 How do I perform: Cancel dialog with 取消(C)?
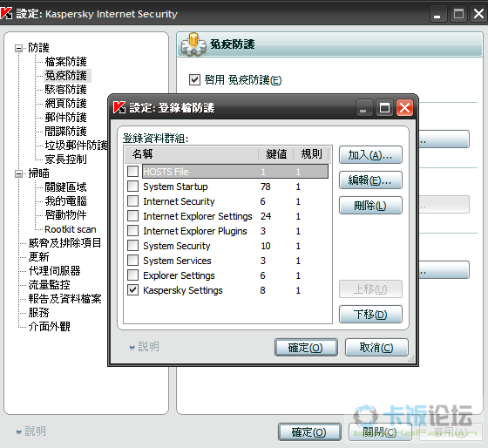376,348
